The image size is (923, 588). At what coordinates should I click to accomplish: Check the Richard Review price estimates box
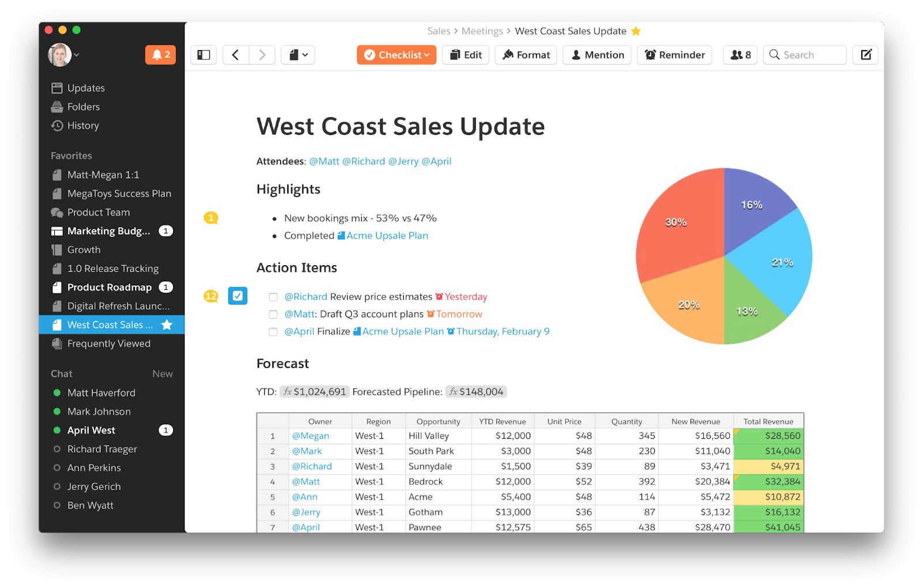(273, 297)
